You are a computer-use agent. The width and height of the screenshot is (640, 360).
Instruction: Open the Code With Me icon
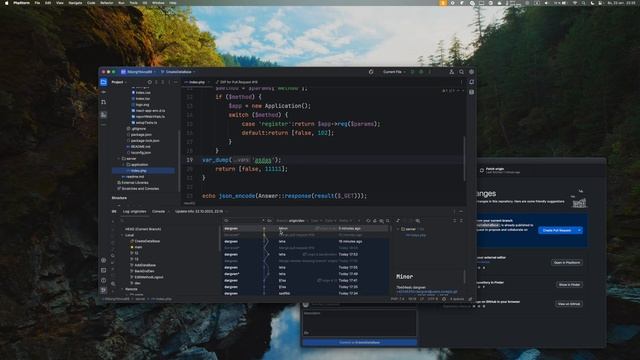pos(451,72)
